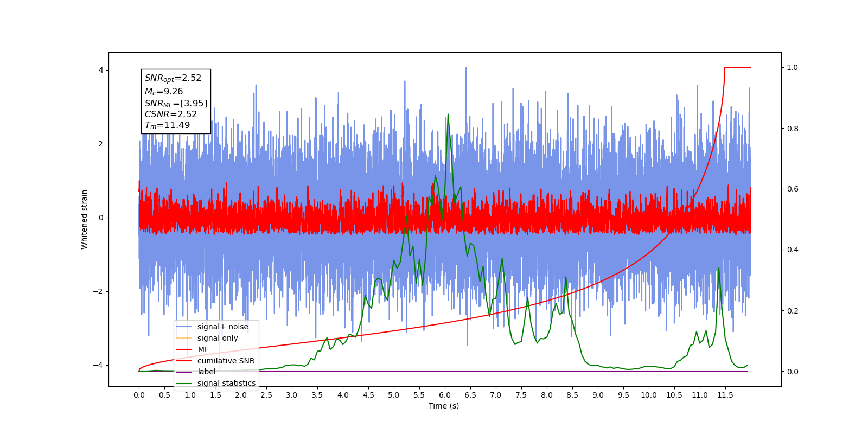Click the 6.0 tick on time axis
Image resolution: width=868 pixels, height=434 pixels.
445,395
